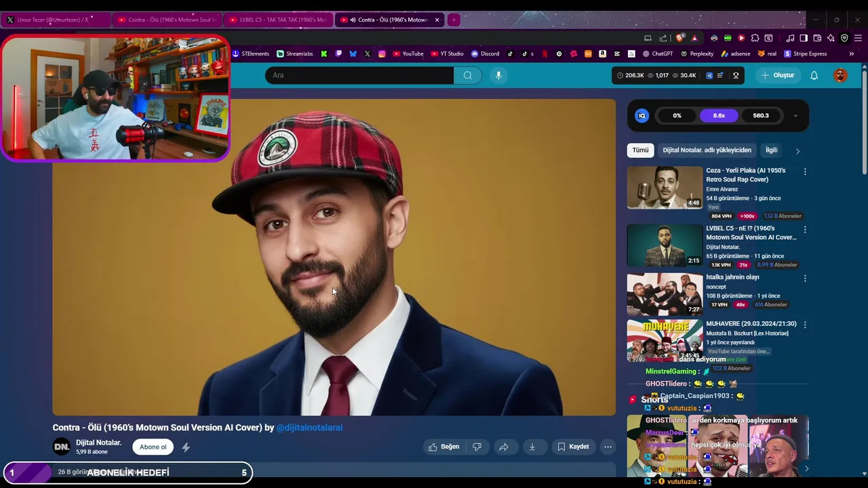Toggle Kaydet to save the video
This screenshot has width=868, height=488.
[573, 447]
